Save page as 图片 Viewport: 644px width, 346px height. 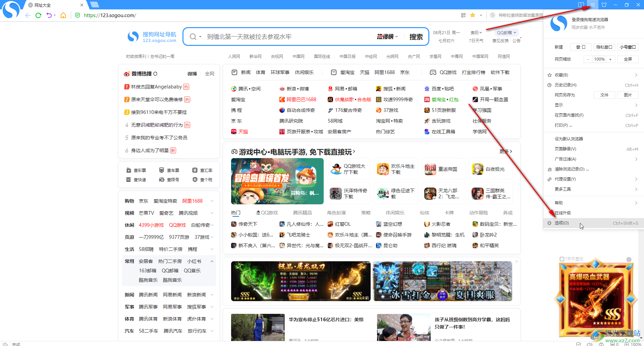point(628,95)
